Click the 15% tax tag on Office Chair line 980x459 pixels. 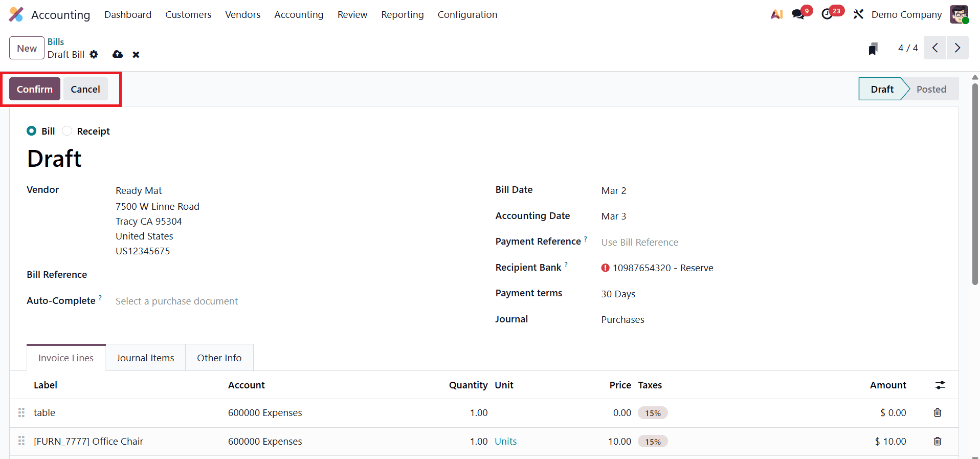point(653,442)
